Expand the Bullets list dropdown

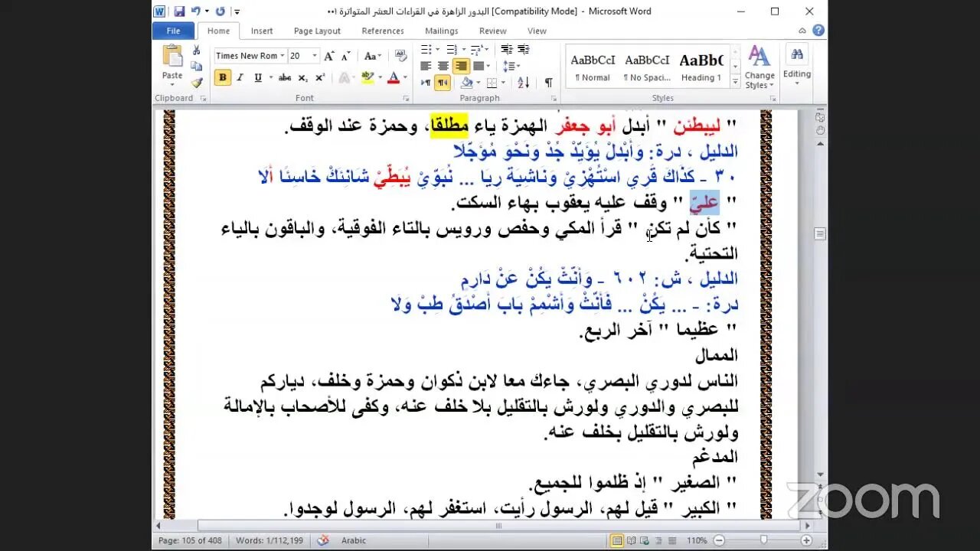pyautogui.click(x=437, y=50)
